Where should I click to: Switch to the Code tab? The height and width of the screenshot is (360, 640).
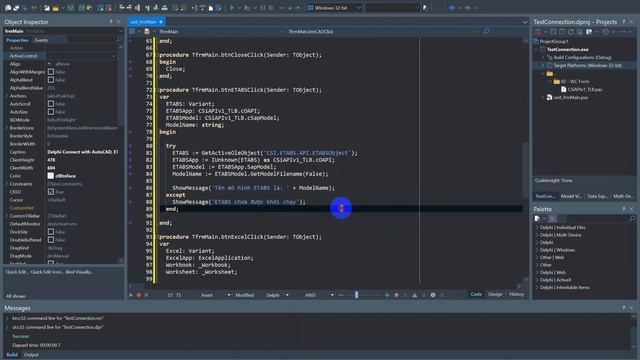click(476, 294)
